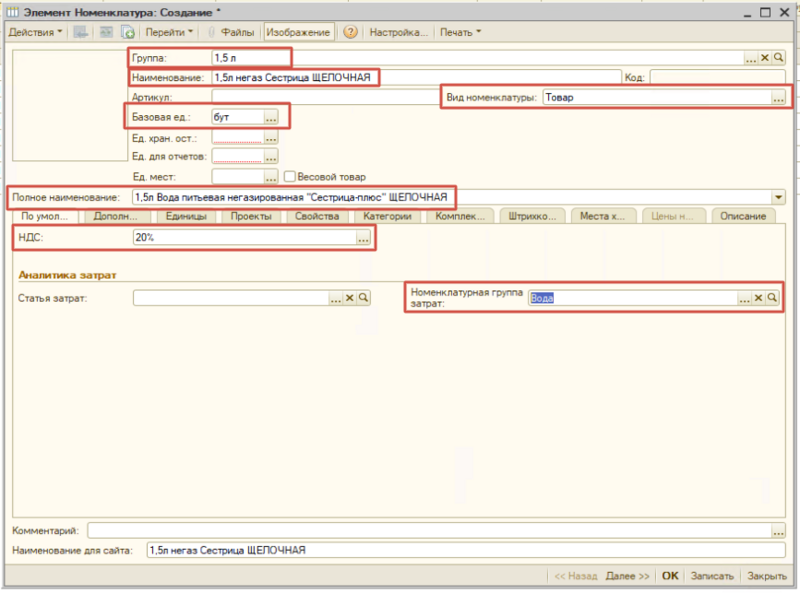Toggle the Изображение button

click(298, 32)
